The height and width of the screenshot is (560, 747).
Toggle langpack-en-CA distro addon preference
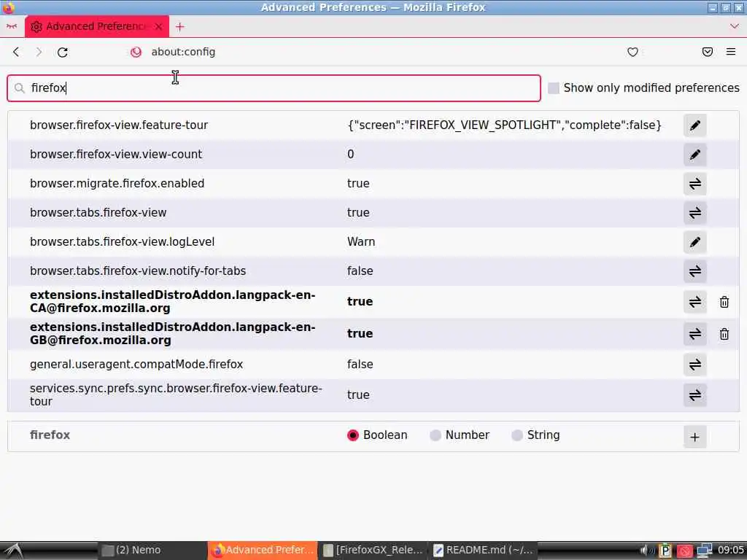pos(694,302)
